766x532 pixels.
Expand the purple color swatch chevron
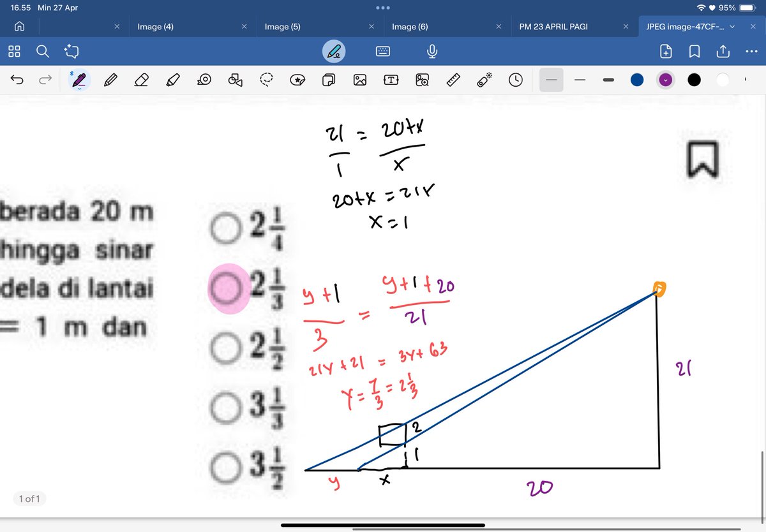[x=666, y=80]
